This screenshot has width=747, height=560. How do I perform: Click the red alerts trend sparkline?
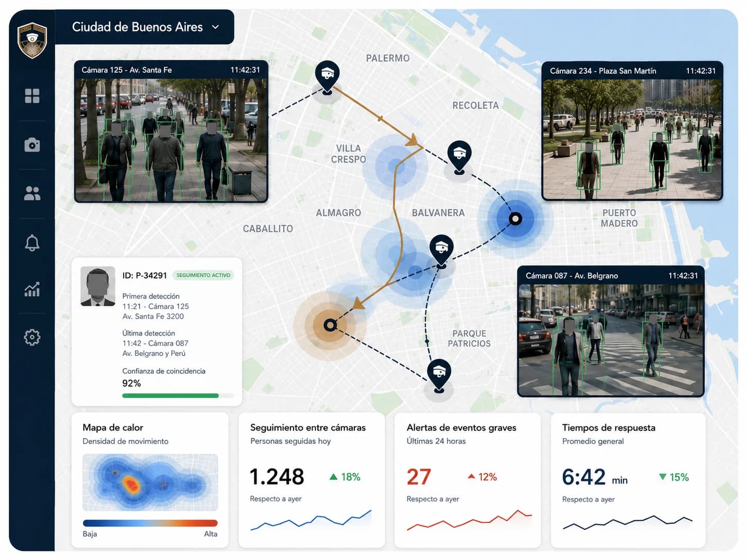469,520
